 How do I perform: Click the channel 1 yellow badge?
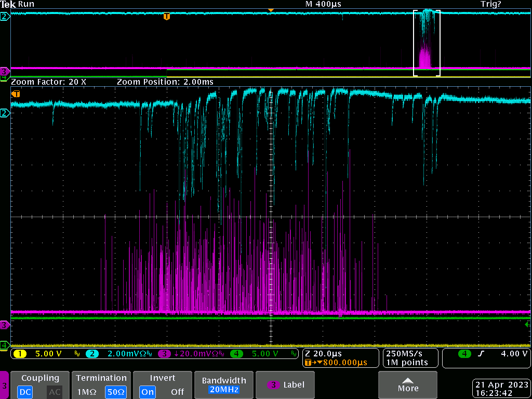20,354
